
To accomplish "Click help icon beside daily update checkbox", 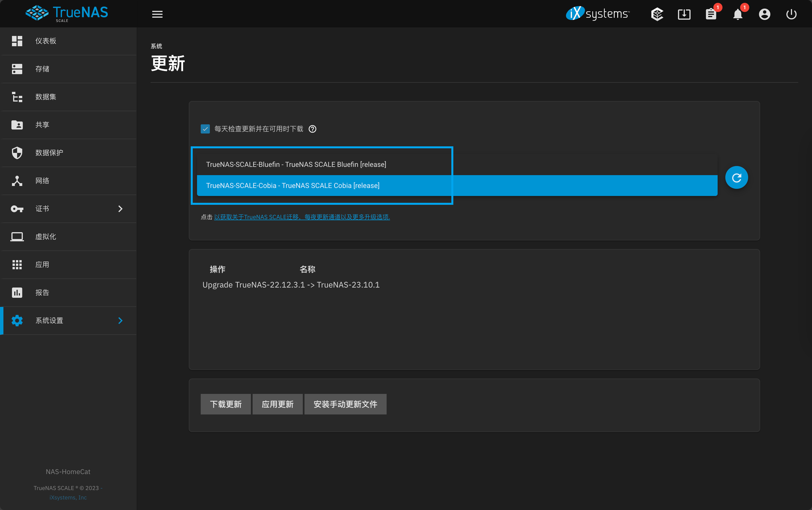I will click(312, 129).
